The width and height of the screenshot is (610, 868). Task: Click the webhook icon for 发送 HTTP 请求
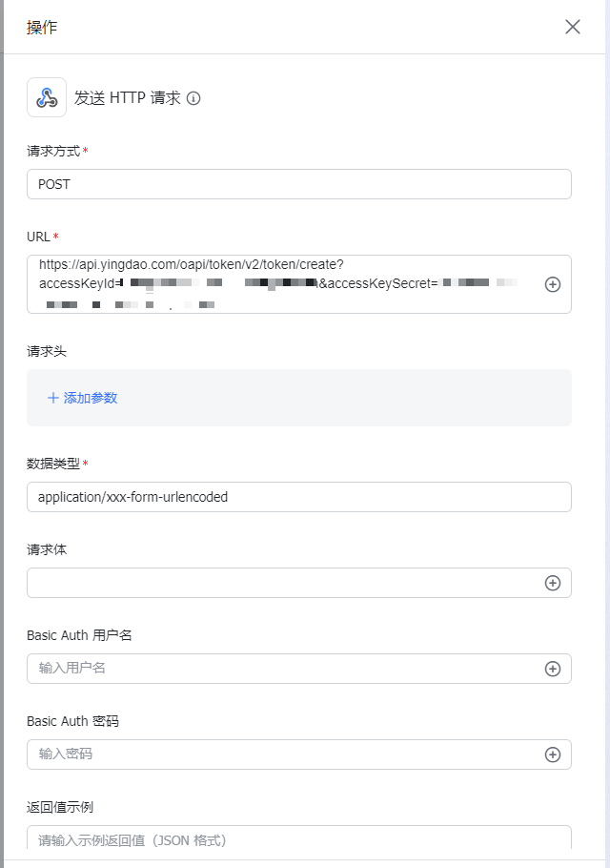point(47,97)
